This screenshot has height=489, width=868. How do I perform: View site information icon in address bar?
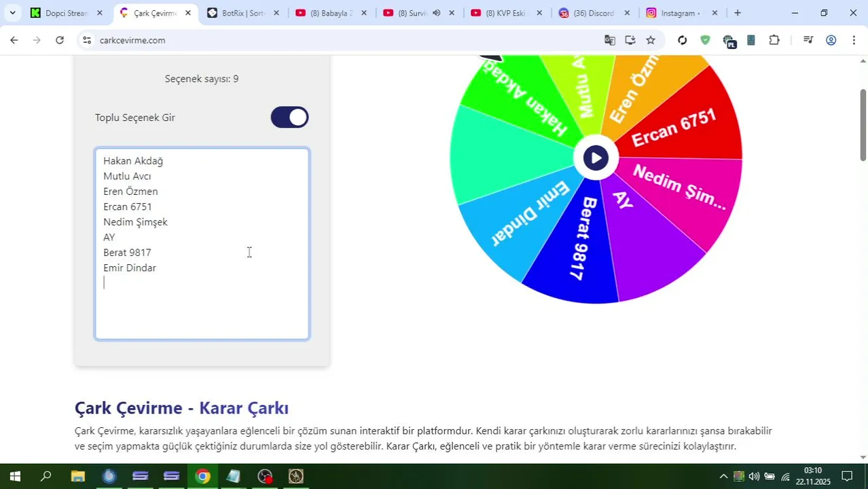pos(86,40)
